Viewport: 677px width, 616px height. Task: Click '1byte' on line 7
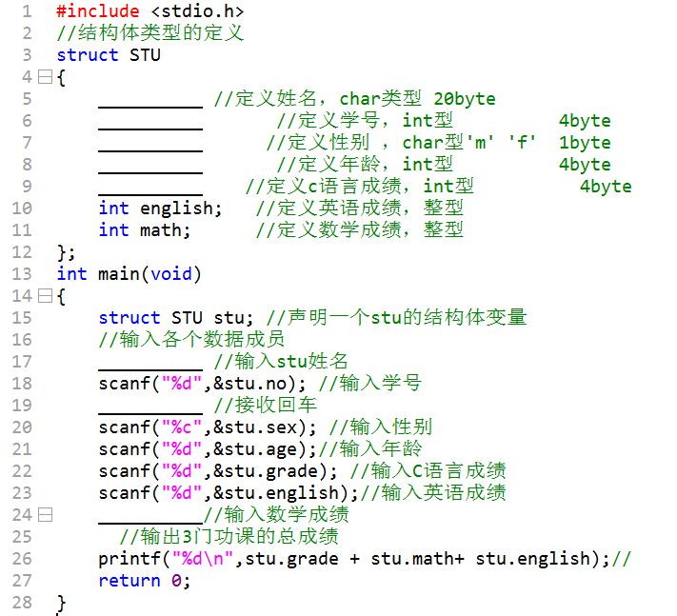tap(585, 143)
